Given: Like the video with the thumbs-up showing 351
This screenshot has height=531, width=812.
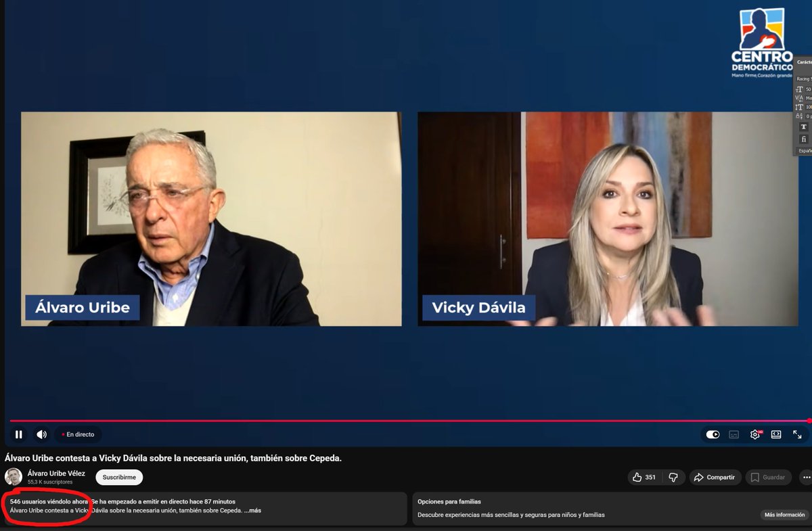Looking at the screenshot, I should point(644,477).
